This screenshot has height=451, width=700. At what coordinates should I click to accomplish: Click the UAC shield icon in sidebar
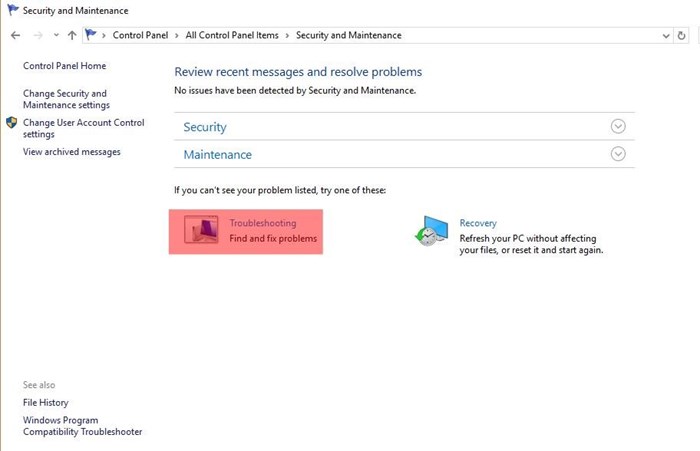click(12, 123)
